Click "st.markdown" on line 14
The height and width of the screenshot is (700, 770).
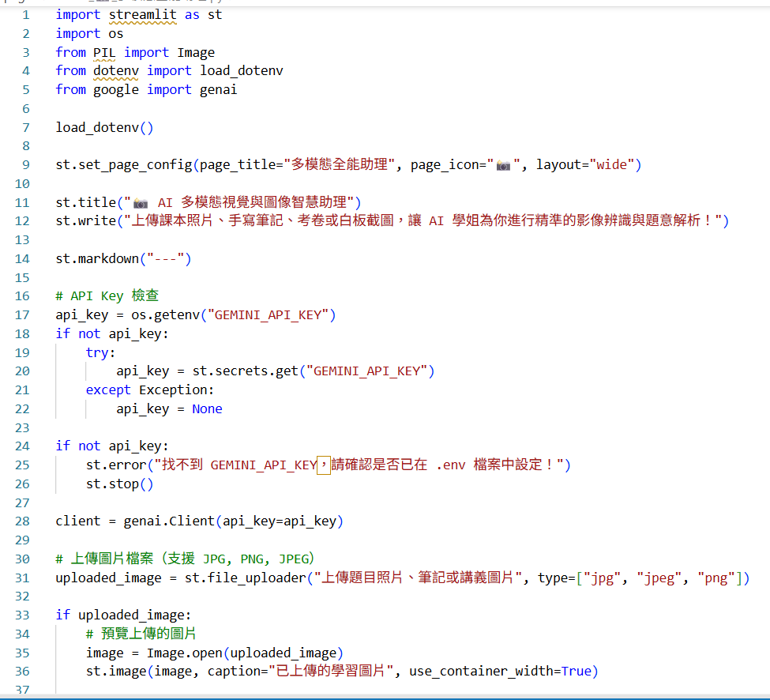97,259
